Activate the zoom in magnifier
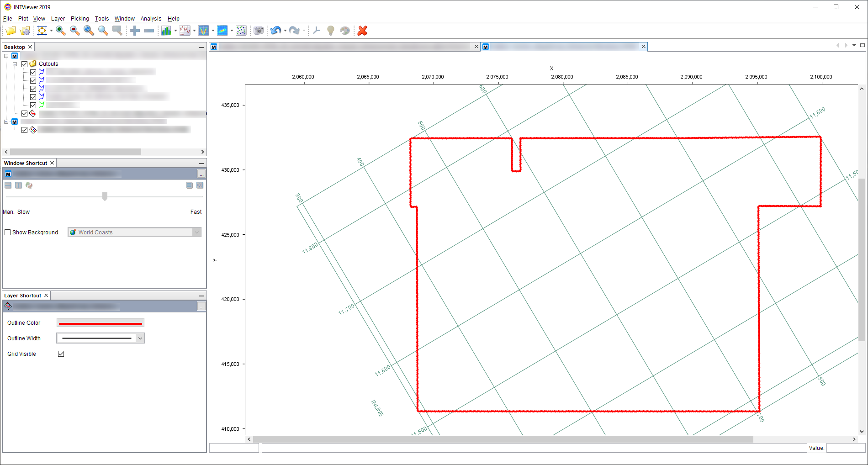 [60, 31]
